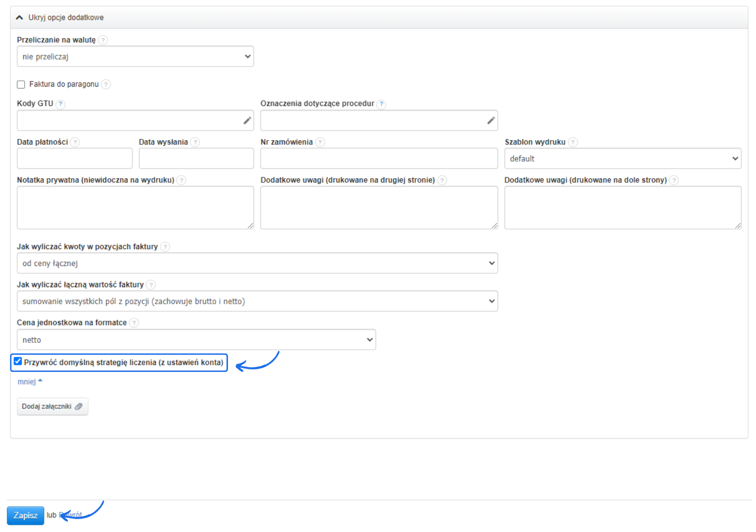Uncheck Przywróć domyślną strategię liczenia checkbox
Viewport: 756px width, 532px height.
pyautogui.click(x=18, y=362)
